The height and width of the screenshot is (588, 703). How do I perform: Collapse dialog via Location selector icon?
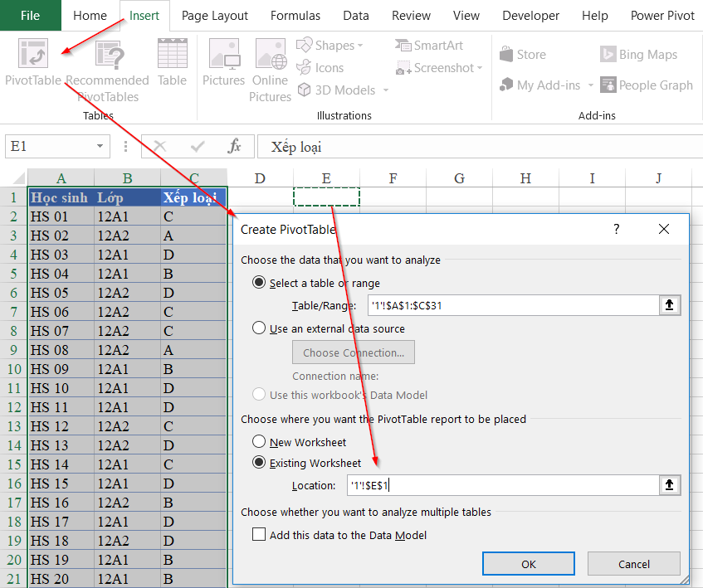point(669,485)
